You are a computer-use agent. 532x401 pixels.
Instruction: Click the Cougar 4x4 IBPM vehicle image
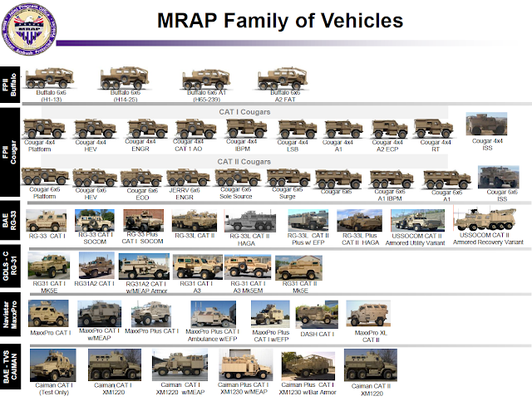246,128
